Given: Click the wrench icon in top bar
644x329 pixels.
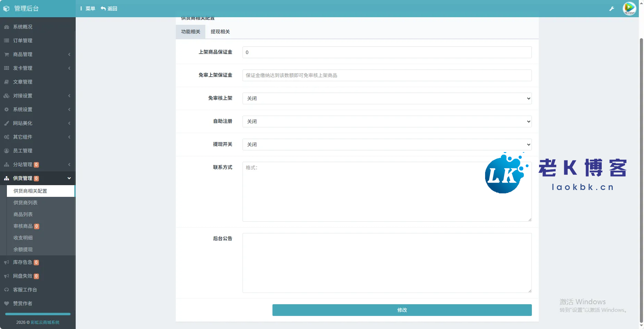Looking at the screenshot, I should coord(611,9).
